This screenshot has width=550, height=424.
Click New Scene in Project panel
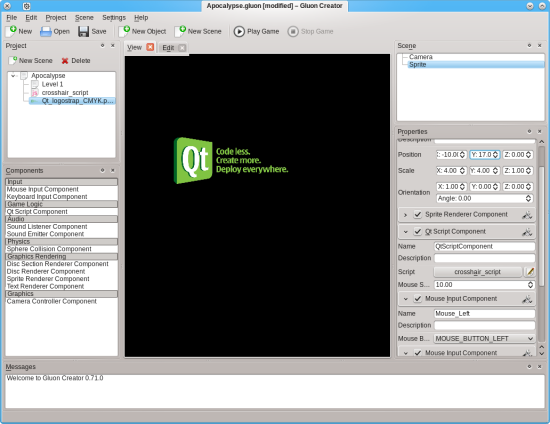pos(31,61)
